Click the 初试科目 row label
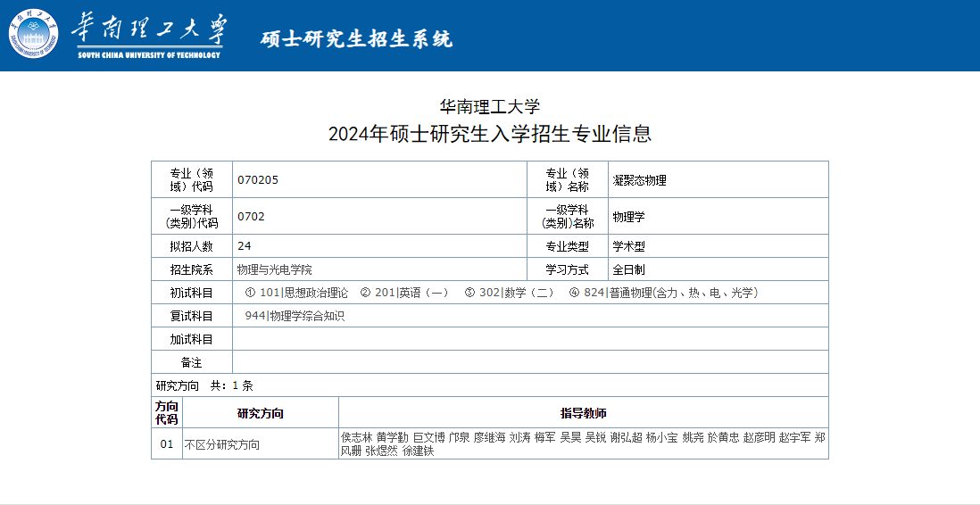980x505 pixels. coord(191,293)
